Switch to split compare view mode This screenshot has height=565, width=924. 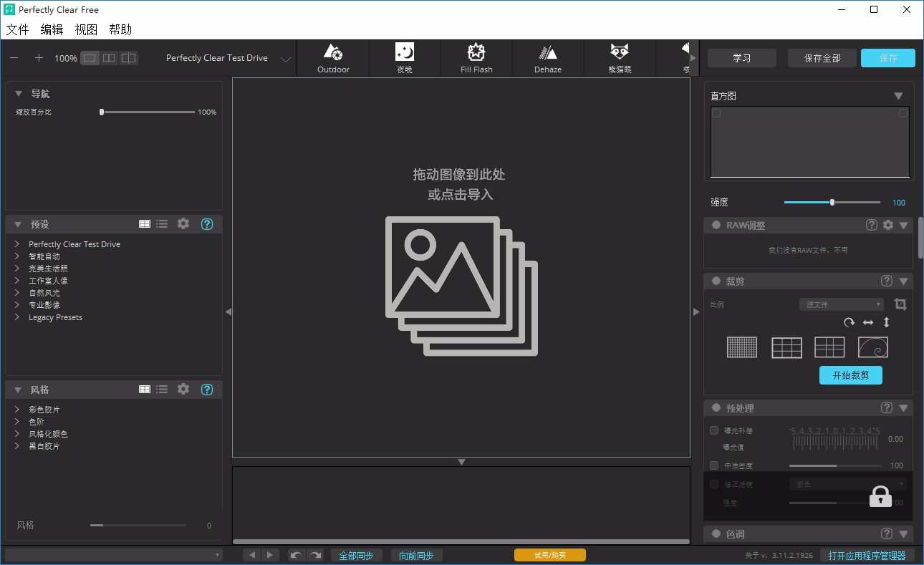[x=128, y=58]
